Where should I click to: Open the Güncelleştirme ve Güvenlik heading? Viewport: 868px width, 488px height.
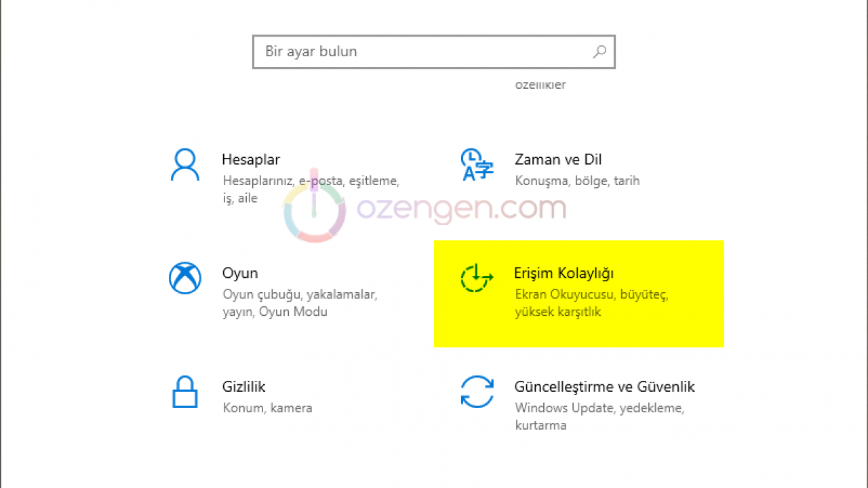[605, 387]
